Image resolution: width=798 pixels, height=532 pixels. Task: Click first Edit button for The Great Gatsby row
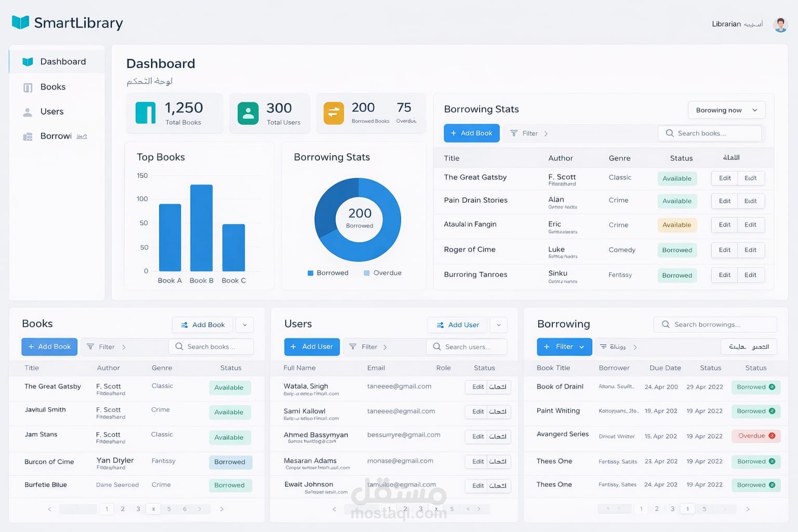tap(725, 178)
